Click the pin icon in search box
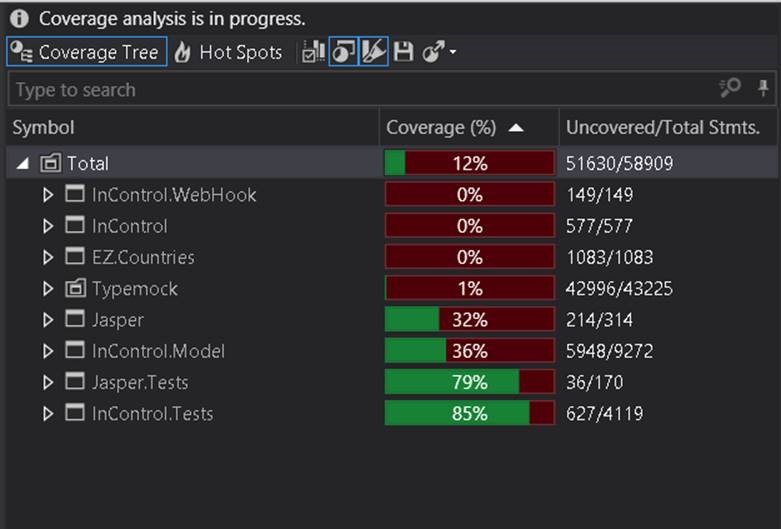Viewport: 781px width, 529px height. [x=763, y=89]
